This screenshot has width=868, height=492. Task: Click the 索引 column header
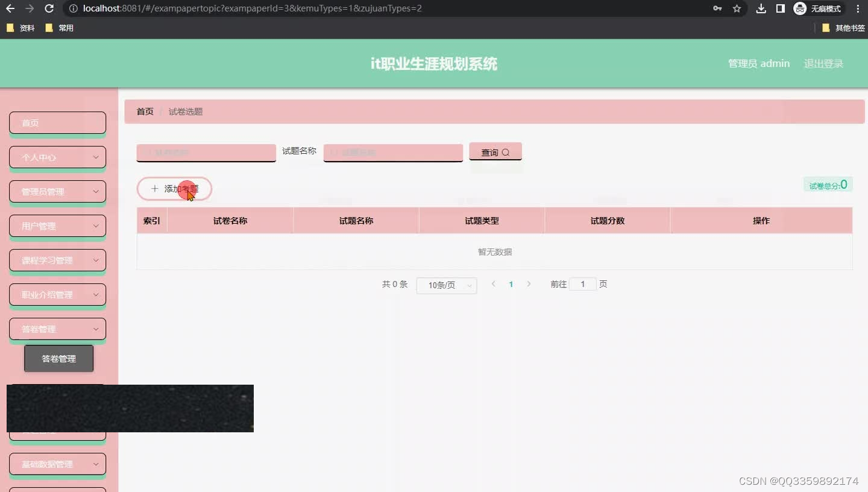(152, 221)
